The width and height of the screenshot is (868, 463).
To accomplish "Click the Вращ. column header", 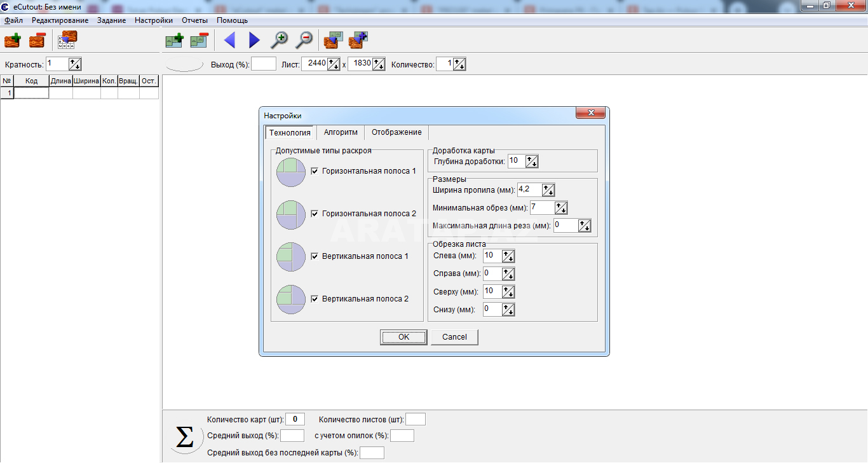I will tap(128, 81).
